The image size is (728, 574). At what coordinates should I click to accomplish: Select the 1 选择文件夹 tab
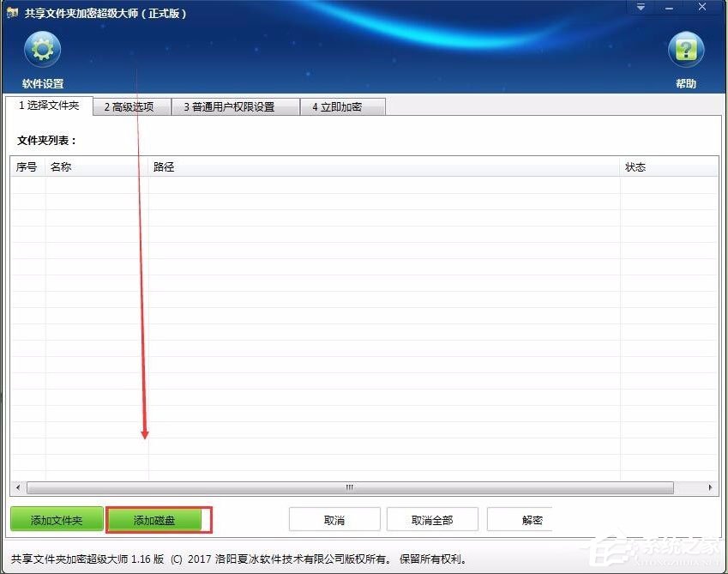pos(51,106)
